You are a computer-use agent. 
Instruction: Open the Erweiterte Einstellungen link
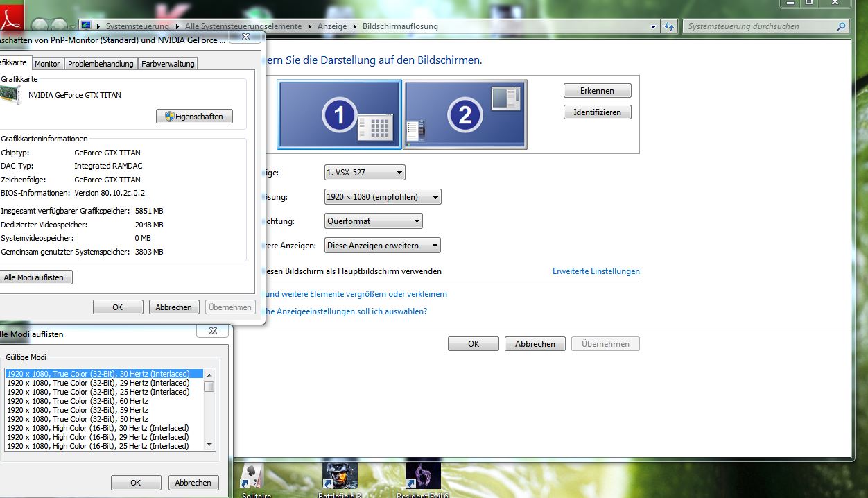pos(596,271)
